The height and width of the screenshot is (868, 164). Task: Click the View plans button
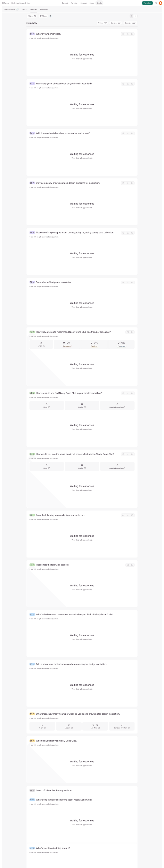point(147,3)
